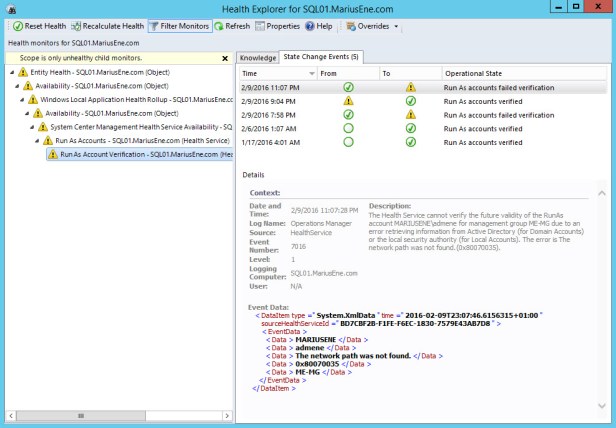This screenshot has height=428, width=616.
Task: Click healthy green icon in 1/17/2016 row
Action: (410, 142)
